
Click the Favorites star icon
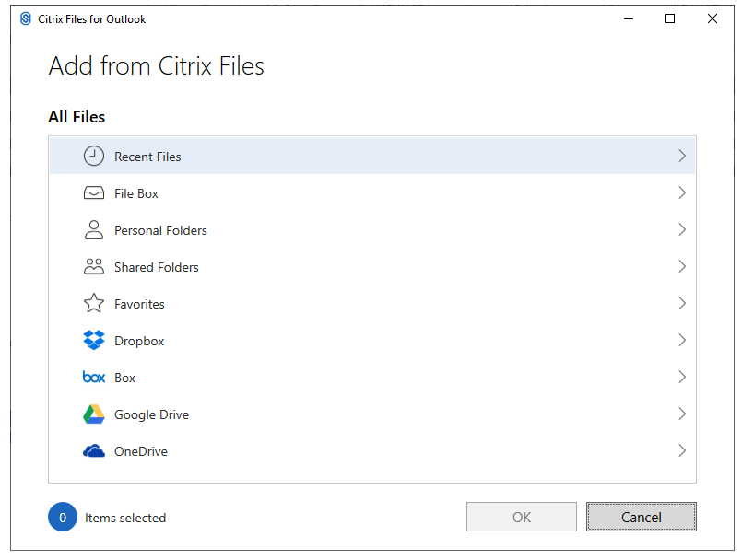94,304
